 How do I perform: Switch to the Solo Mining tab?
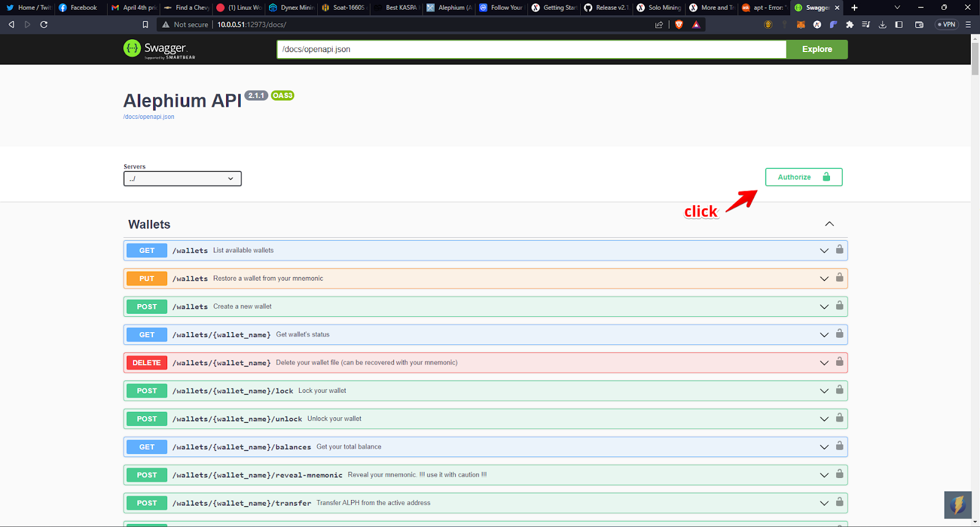[659, 7]
